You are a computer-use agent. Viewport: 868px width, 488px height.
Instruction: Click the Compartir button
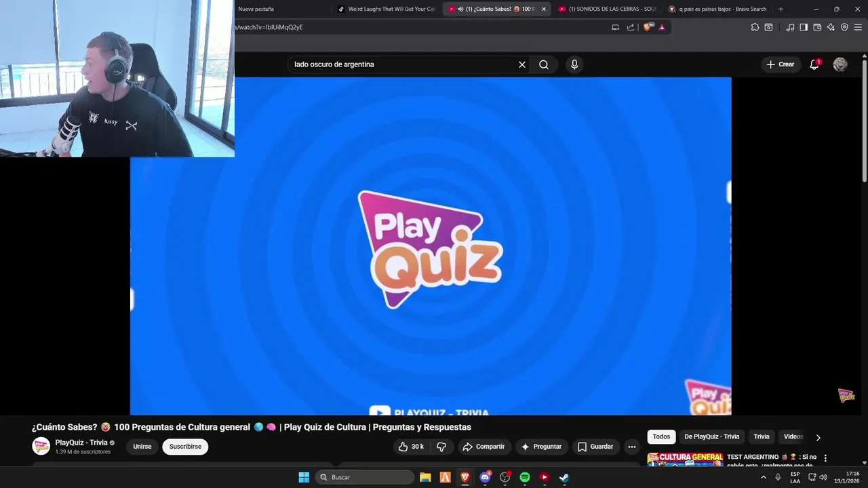[484, 447]
